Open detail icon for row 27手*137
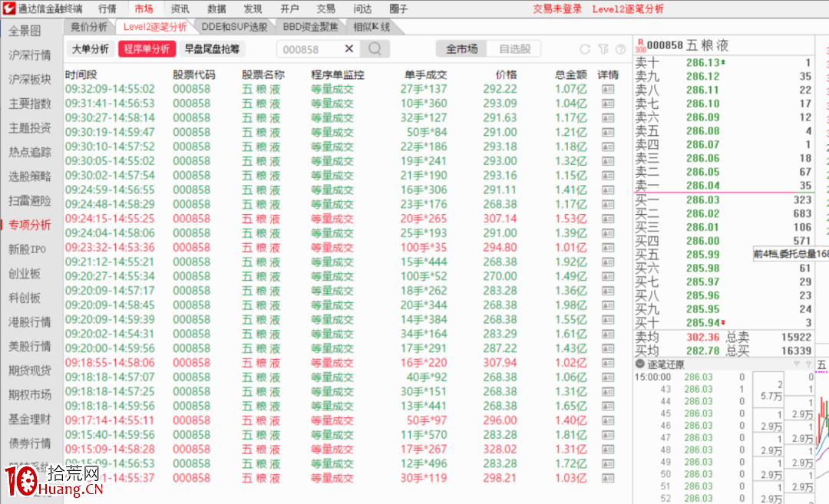Image resolution: width=829 pixels, height=504 pixels. click(x=608, y=89)
